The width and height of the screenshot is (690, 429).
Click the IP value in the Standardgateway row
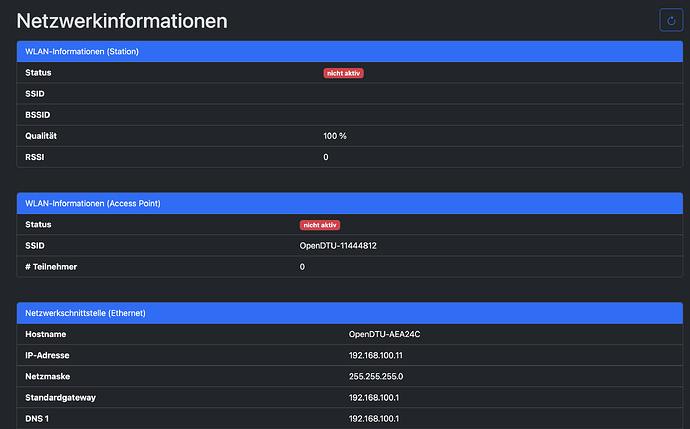[x=375, y=398]
